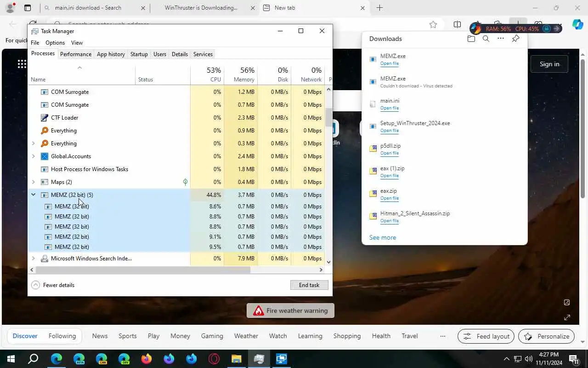The height and width of the screenshot is (368, 588).
Task: Click the favorites star in address bar
Action: 433,25
